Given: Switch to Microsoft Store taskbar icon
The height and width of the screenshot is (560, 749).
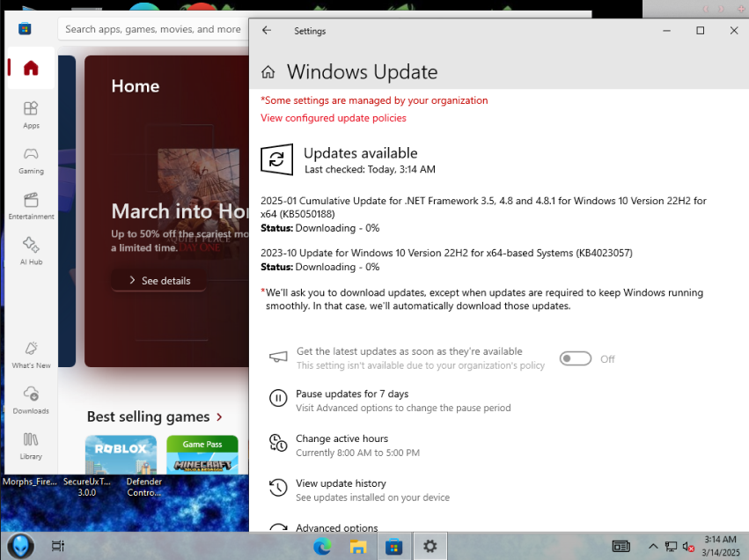Looking at the screenshot, I should [x=394, y=546].
